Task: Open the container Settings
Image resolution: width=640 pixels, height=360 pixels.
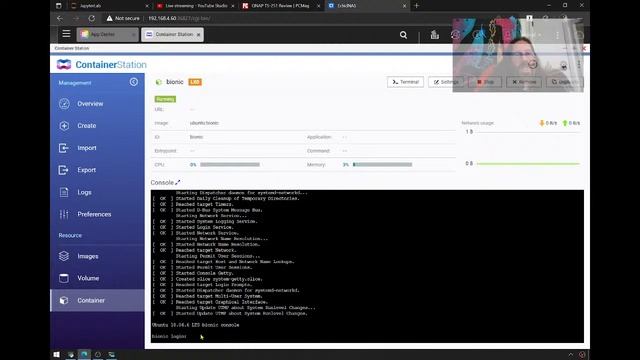Action: [446, 82]
